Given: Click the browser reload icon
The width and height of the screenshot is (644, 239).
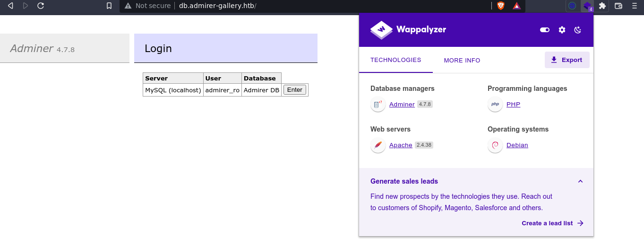Looking at the screenshot, I should click(x=41, y=6).
